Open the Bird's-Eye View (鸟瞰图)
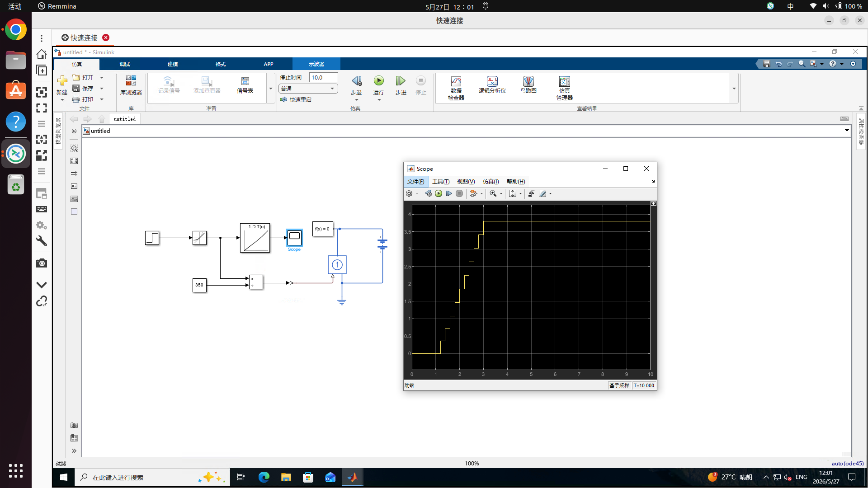The height and width of the screenshot is (488, 868). [x=528, y=85]
